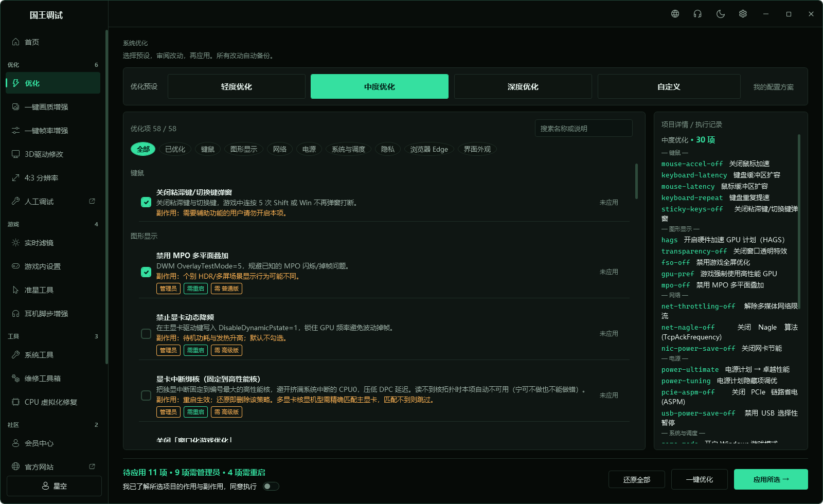Click 应用所选 button
823x504 pixels.
(771, 479)
